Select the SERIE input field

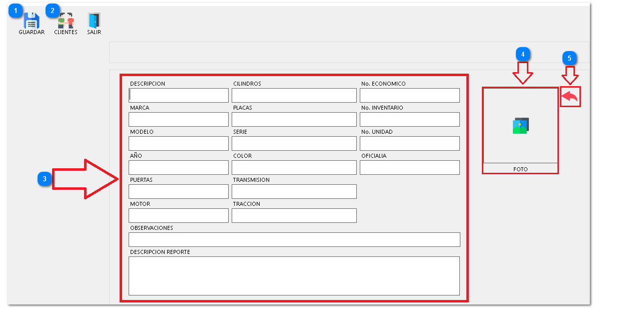point(294,143)
